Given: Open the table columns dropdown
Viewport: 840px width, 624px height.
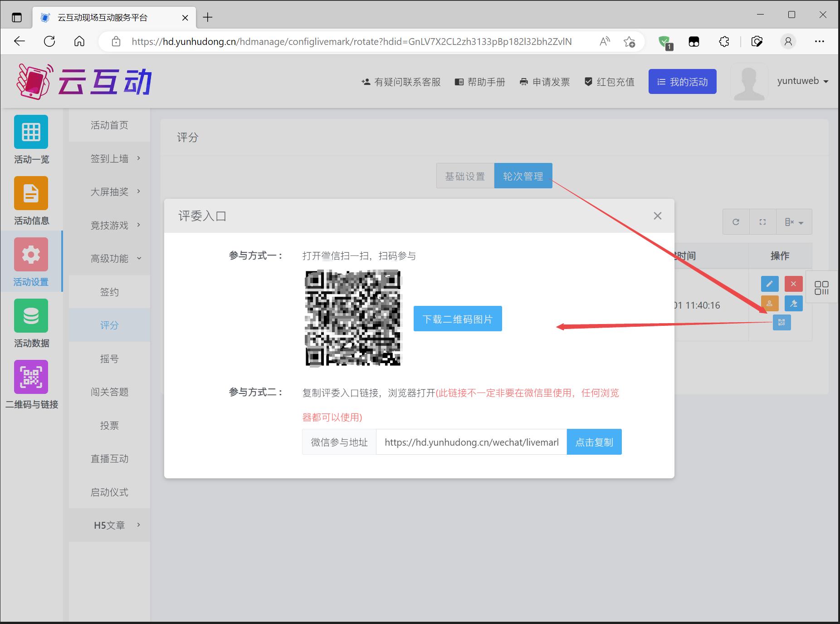Looking at the screenshot, I should coord(794,222).
